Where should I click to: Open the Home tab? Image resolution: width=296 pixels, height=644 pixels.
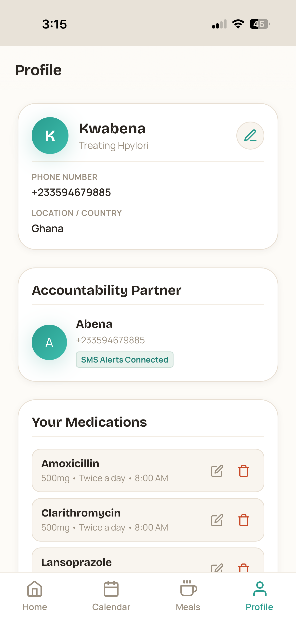(x=35, y=596)
